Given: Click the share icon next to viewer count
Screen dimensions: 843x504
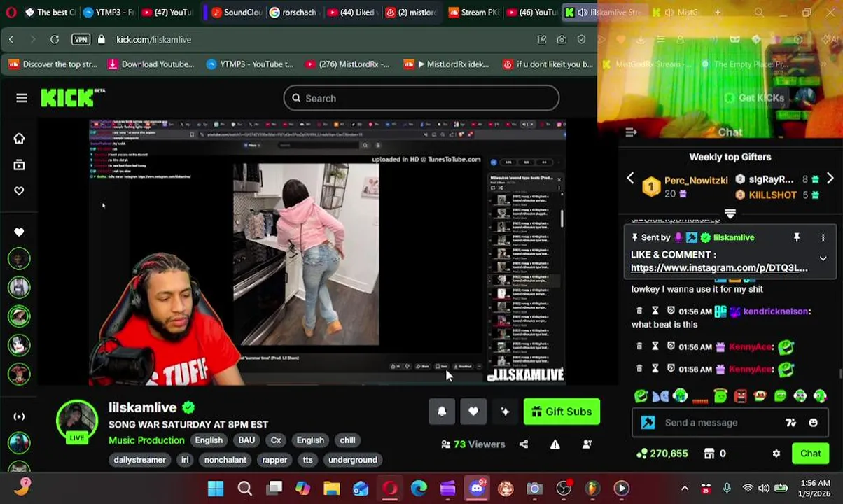Looking at the screenshot, I should [524, 444].
